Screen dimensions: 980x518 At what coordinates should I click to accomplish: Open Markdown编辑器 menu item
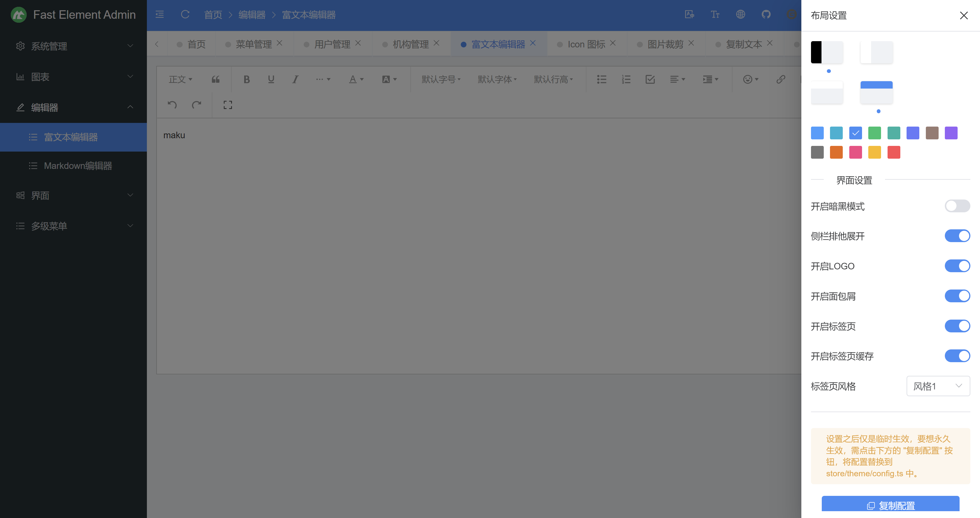pos(73,166)
